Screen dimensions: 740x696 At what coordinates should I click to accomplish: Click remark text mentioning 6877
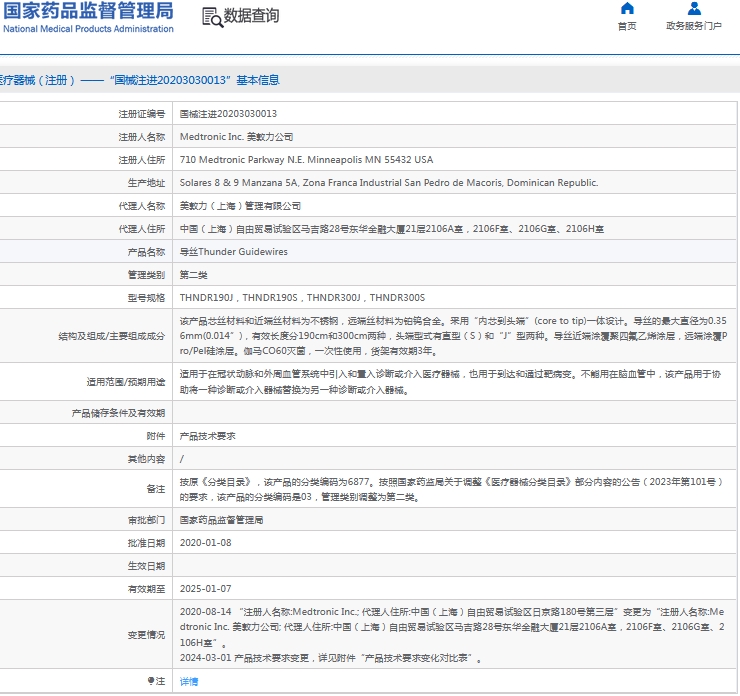[451, 489]
